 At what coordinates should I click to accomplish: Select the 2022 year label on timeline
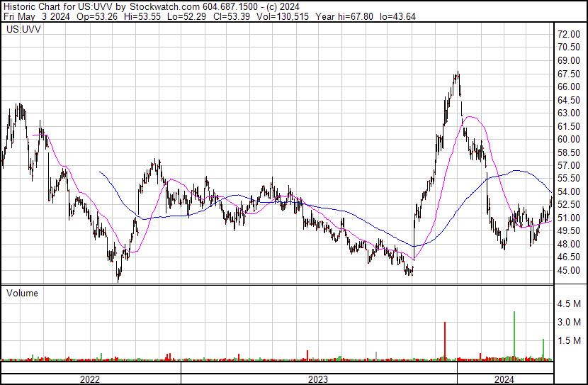pos(90,379)
